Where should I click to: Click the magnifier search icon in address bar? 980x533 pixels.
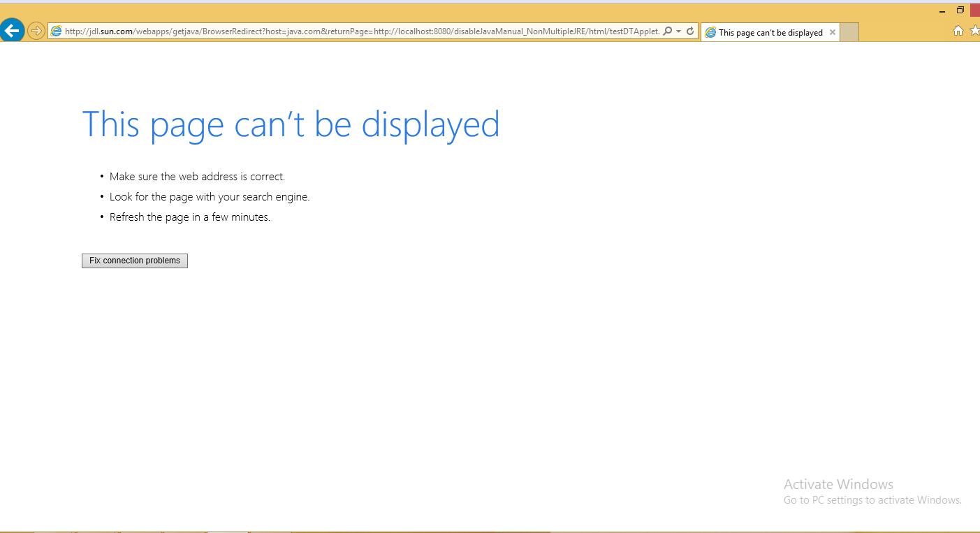667,31
